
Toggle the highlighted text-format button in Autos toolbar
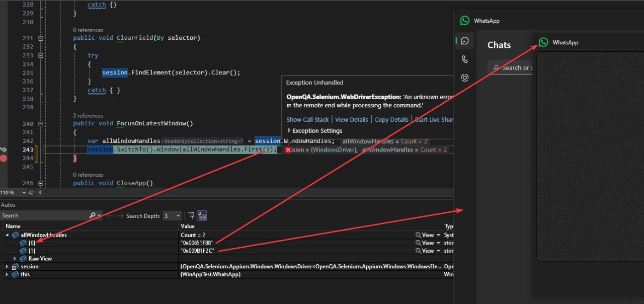coord(202,215)
